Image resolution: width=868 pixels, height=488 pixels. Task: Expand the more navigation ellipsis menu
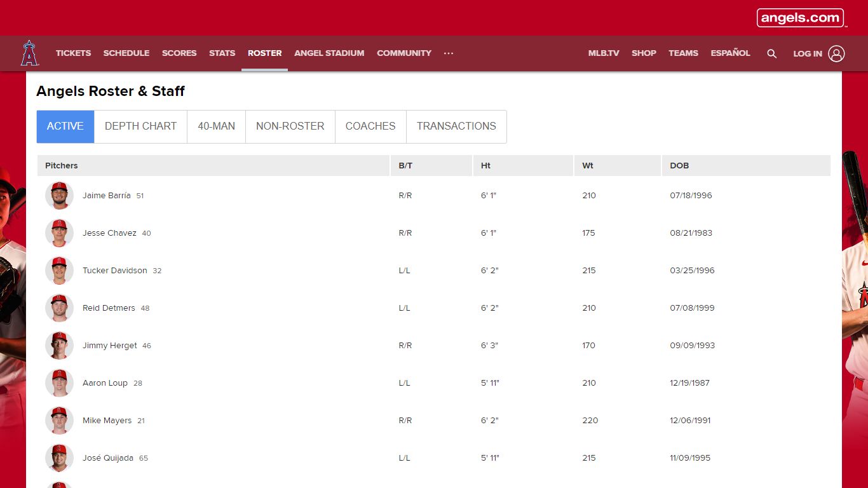click(449, 53)
